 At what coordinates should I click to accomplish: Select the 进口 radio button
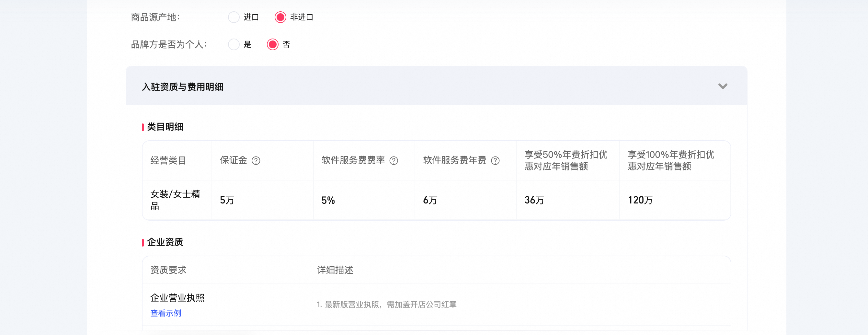[234, 17]
